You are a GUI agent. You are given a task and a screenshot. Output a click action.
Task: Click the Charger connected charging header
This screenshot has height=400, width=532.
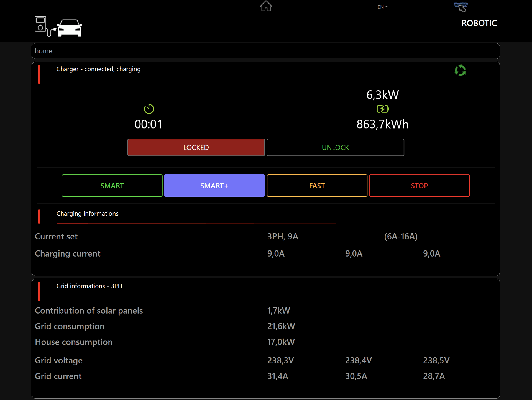[98, 69]
